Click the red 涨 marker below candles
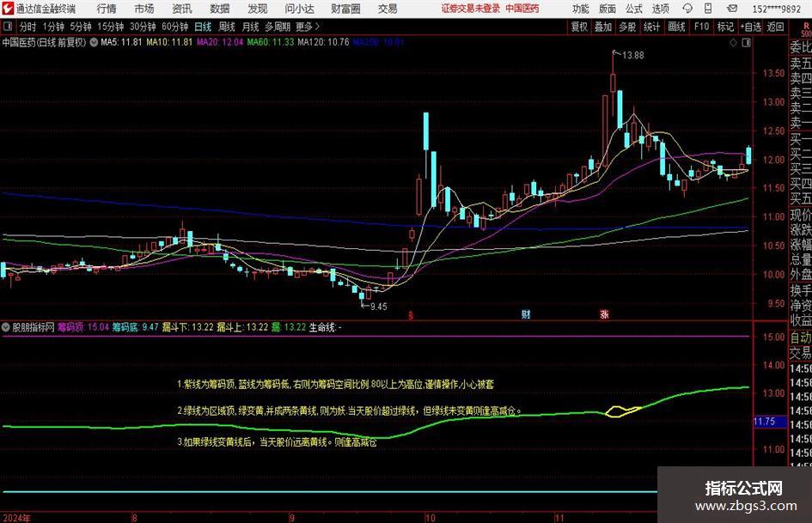The image size is (812, 523). tap(604, 314)
